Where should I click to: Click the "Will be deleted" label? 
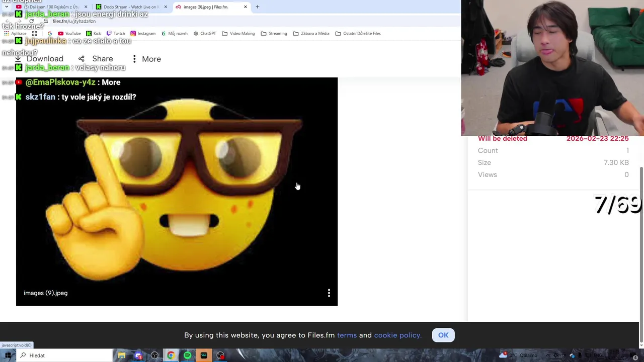coord(503,139)
